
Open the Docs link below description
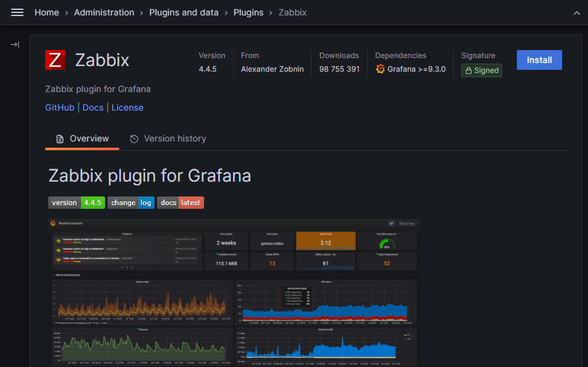tap(93, 108)
